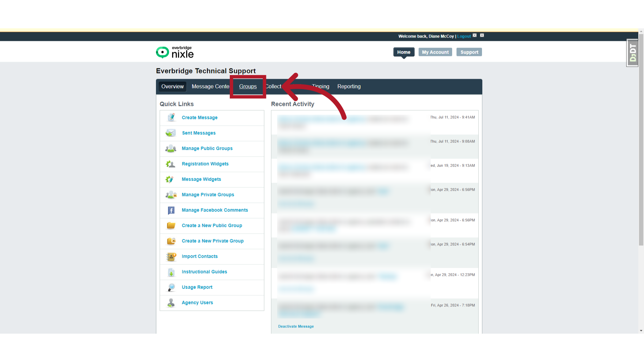Viewport: 644px width, 362px height.
Task: Open the Create a New Public Group link
Action: pyautogui.click(x=212, y=226)
